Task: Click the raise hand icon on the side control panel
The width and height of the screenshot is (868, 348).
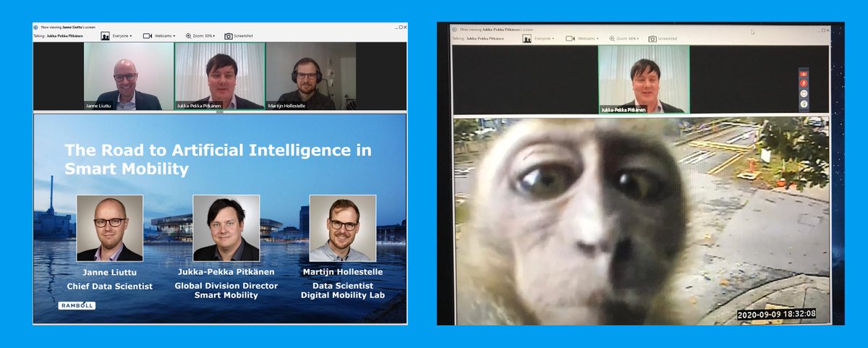Action: tap(804, 104)
